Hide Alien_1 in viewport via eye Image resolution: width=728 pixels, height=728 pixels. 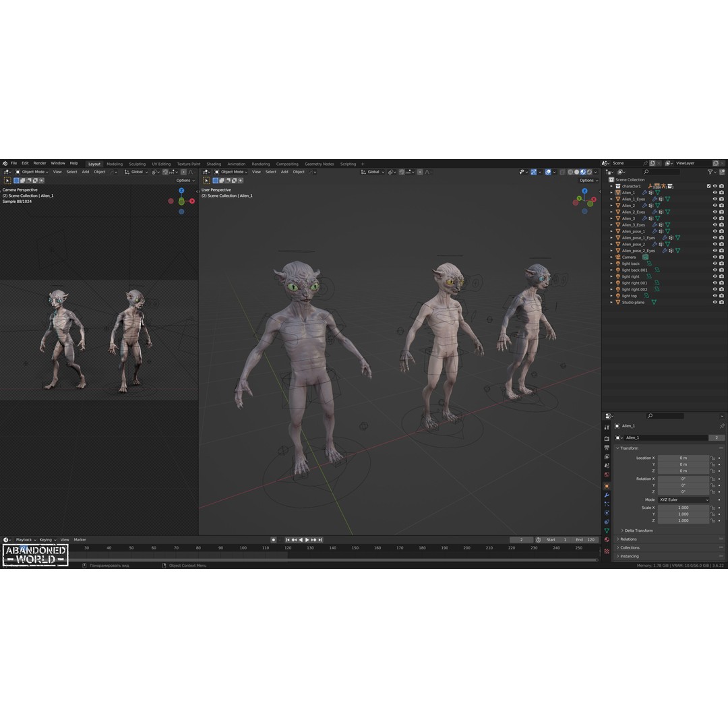[x=715, y=193]
